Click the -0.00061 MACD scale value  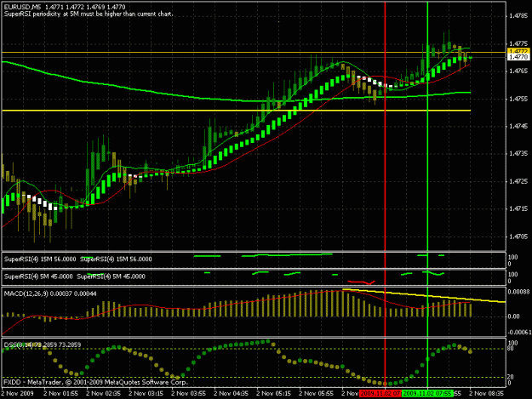click(x=518, y=333)
